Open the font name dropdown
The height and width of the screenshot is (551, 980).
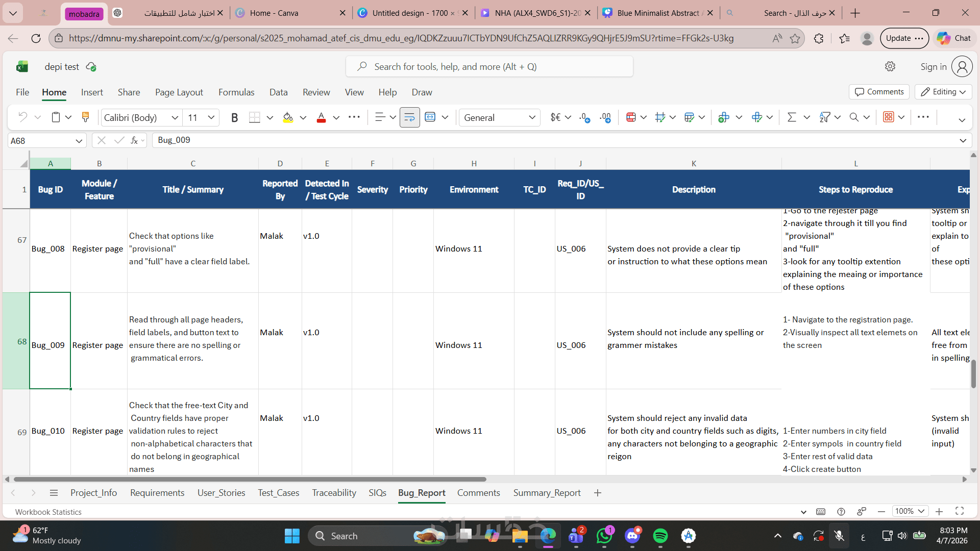click(175, 118)
